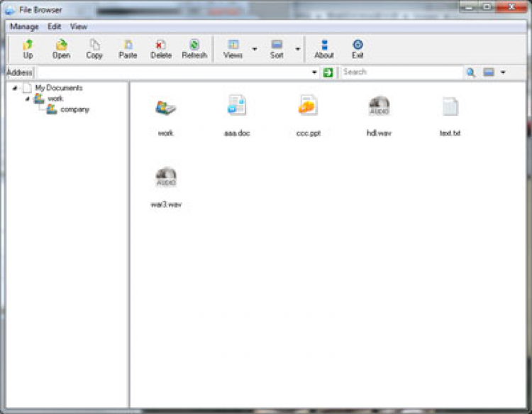Select the hdl.wav audio icon
The image size is (532, 414).
point(379,106)
